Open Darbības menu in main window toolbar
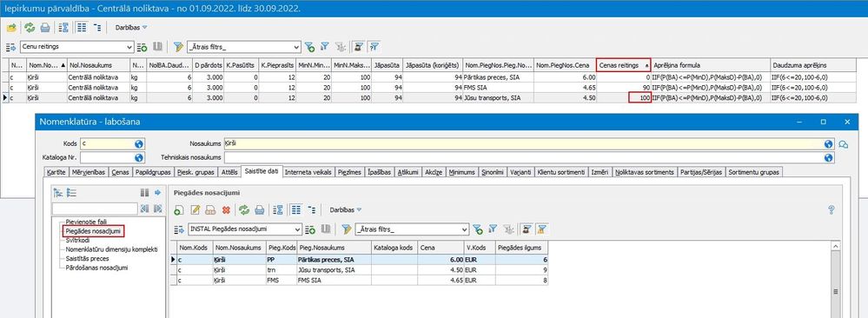This screenshot has width=868, height=318. [x=131, y=27]
